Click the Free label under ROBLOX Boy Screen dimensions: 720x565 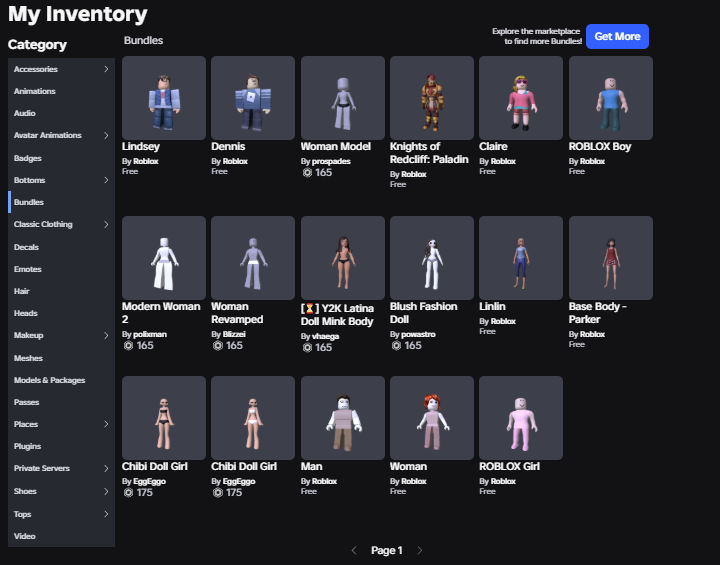pyautogui.click(x=577, y=171)
